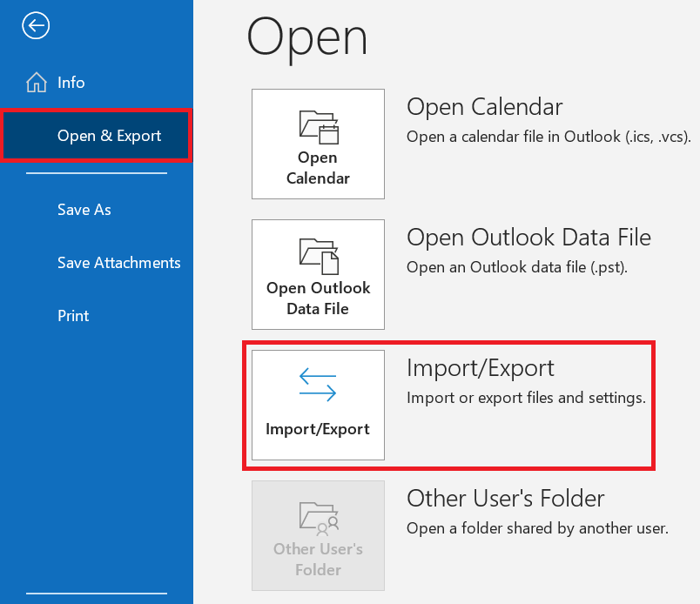Click the Open Outlook Data File button

coord(318,274)
